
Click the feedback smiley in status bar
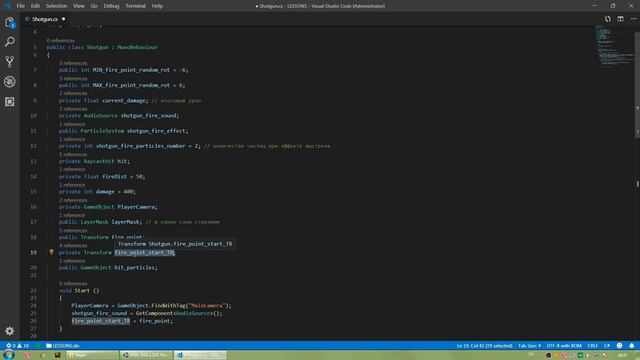click(619, 346)
